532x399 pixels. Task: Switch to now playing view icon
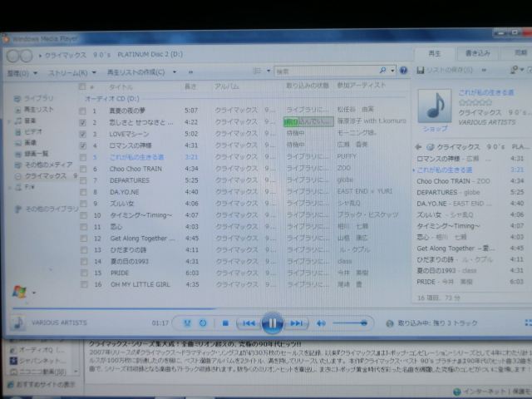click(x=528, y=323)
